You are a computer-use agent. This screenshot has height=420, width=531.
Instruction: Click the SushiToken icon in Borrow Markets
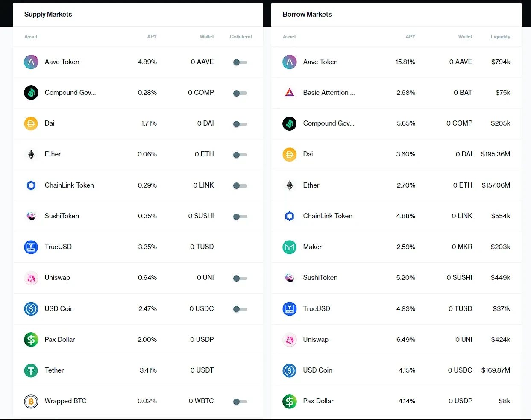290,278
